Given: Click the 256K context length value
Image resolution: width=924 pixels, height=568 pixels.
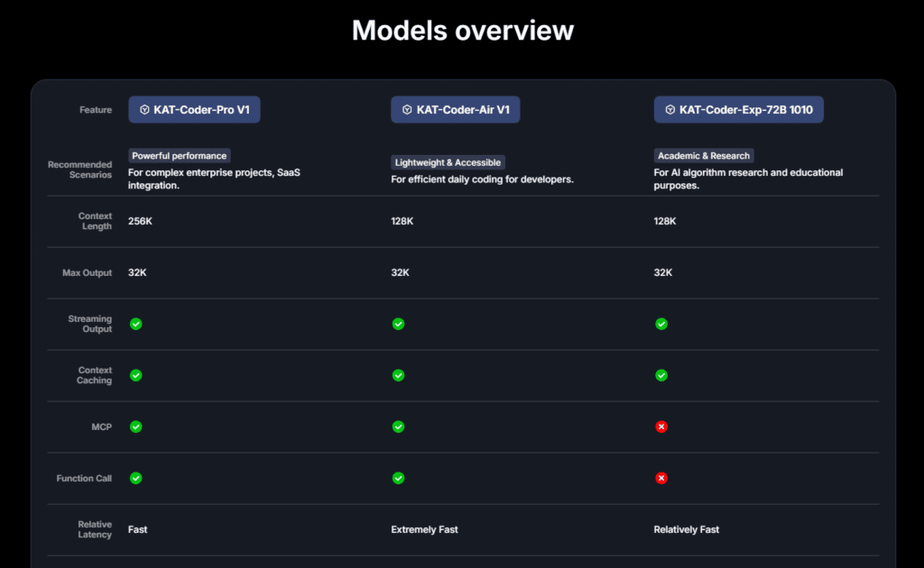Looking at the screenshot, I should point(140,221).
